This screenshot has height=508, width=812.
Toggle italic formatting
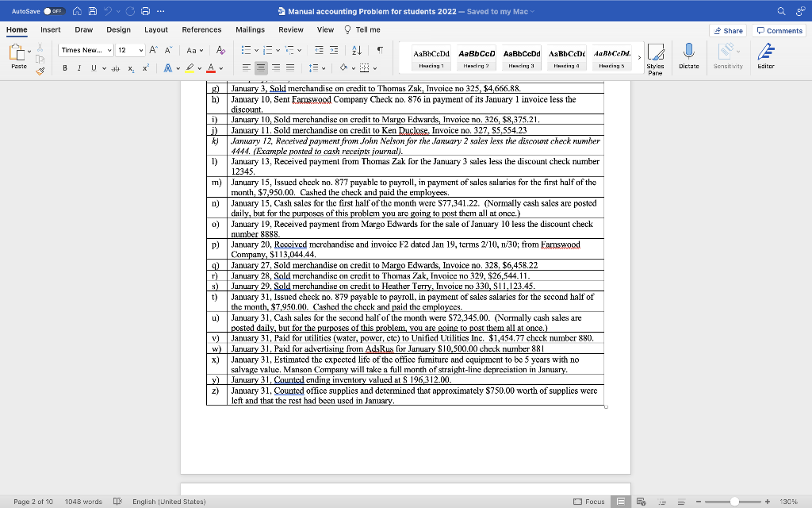79,68
